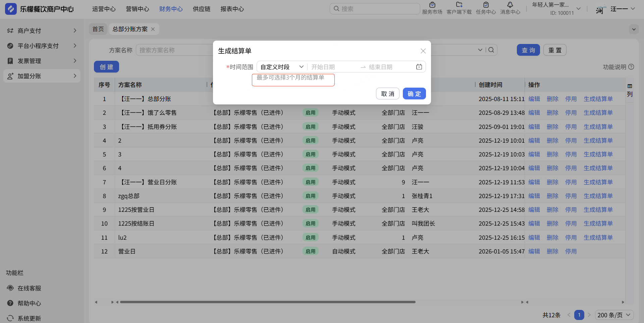Expand the 商户支付 sidebar menu

click(42, 31)
